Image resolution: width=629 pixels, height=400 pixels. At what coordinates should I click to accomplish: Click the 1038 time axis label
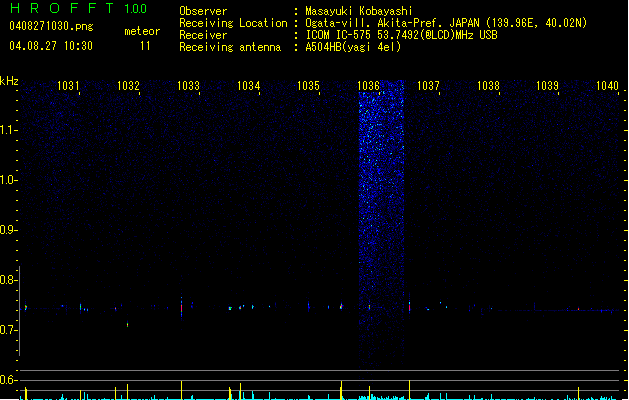pos(488,86)
